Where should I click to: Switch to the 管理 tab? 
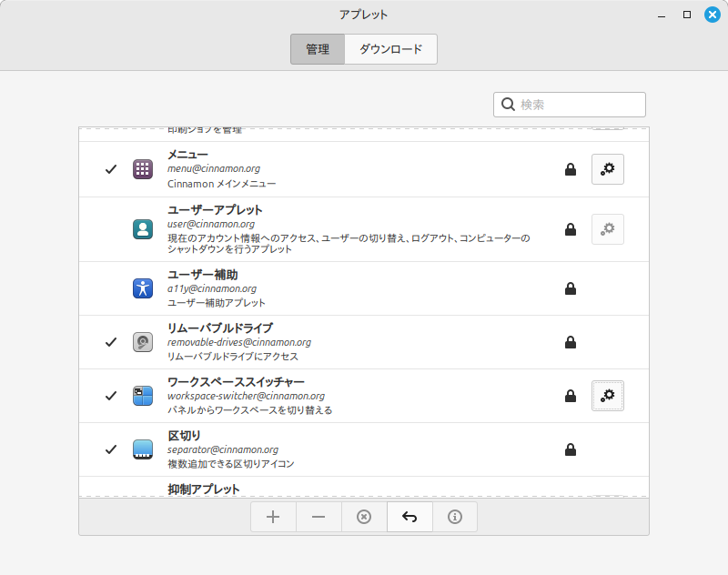point(318,49)
